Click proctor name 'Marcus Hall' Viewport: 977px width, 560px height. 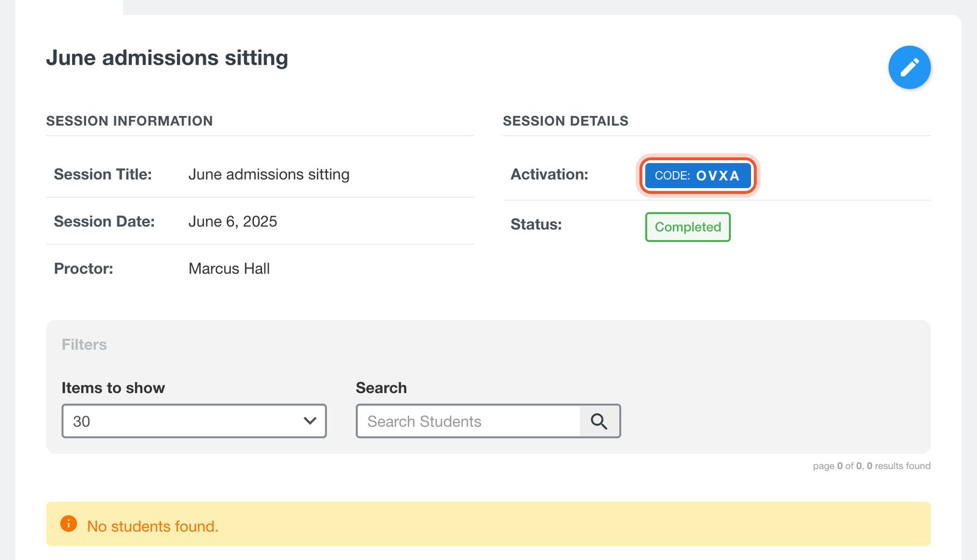click(x=229, y=269)
